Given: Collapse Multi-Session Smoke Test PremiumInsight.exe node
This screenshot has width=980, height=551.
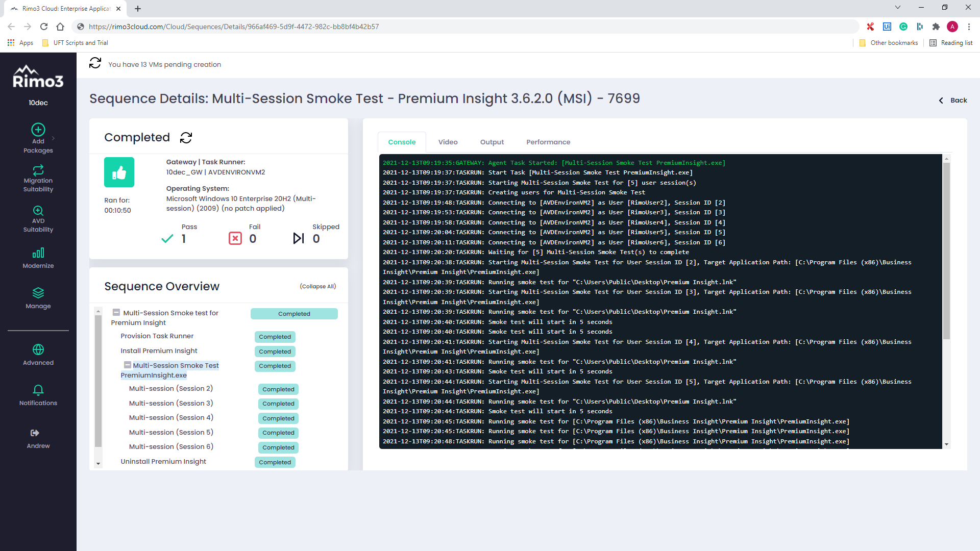Looking at the screenshot, I should pos(128,365).
